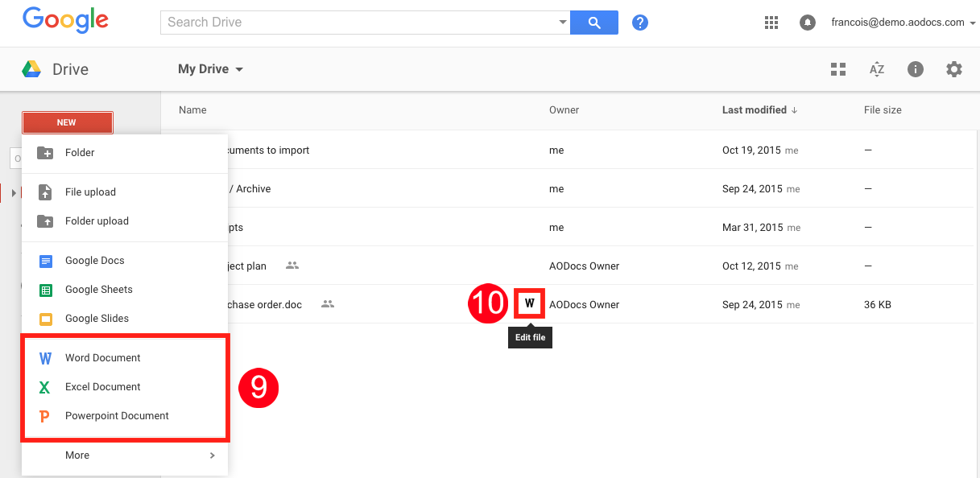The width and height of the screenshot is (980, 478).
Task: Click AODocs Owner in the 'ject plan' row
Action: coord(584,266)
